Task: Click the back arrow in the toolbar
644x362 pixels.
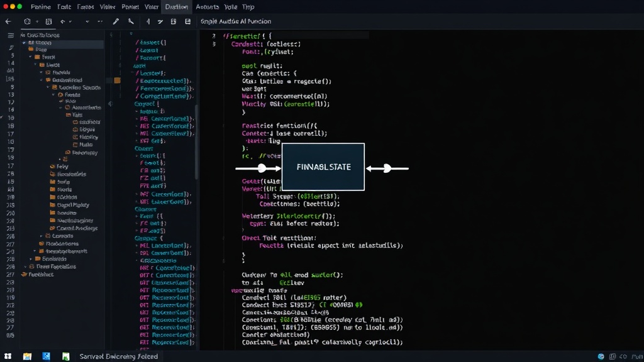Action: [x=8, y=21]
